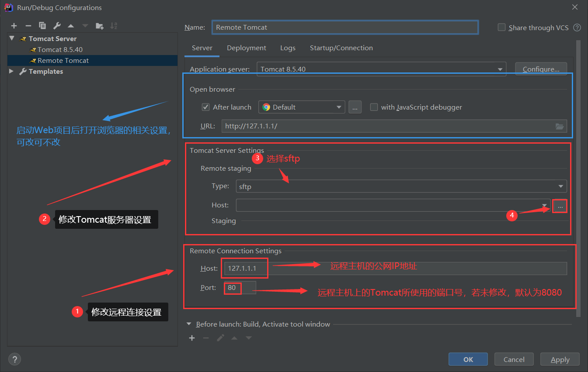The width and height of the screenshot is (588, 372).
Task: Click the Cancel button
Action: coord(514,359)
